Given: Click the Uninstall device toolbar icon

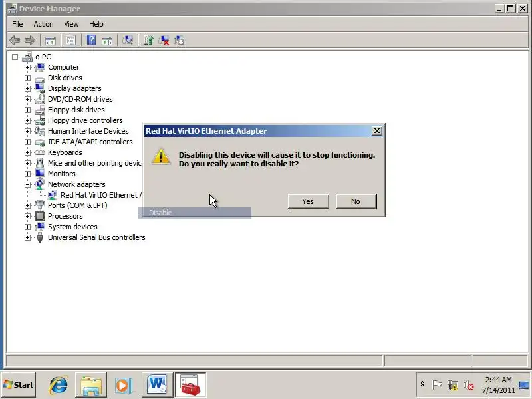Looking at the screenshot, I should tap(164, 41).
